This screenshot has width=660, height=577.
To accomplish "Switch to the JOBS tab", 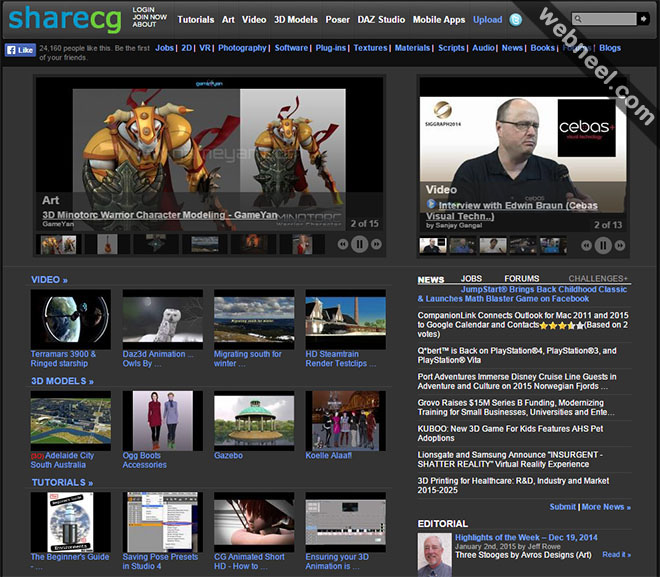I will tap(471, 279).
